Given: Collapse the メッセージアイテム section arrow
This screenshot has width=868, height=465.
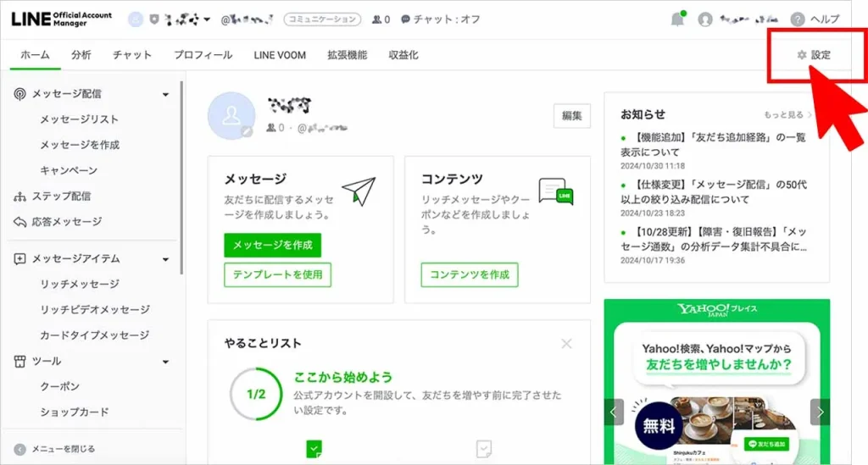Looking at the screenshot, I should click(165, 259).
